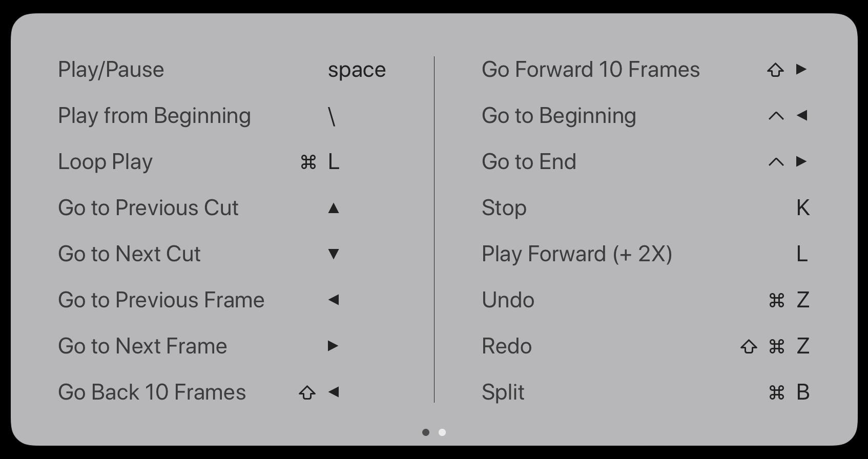868x459 pixels.
Task: Click the up arrow beside Go to Previous Cut
Action: [x=334, y=208]
